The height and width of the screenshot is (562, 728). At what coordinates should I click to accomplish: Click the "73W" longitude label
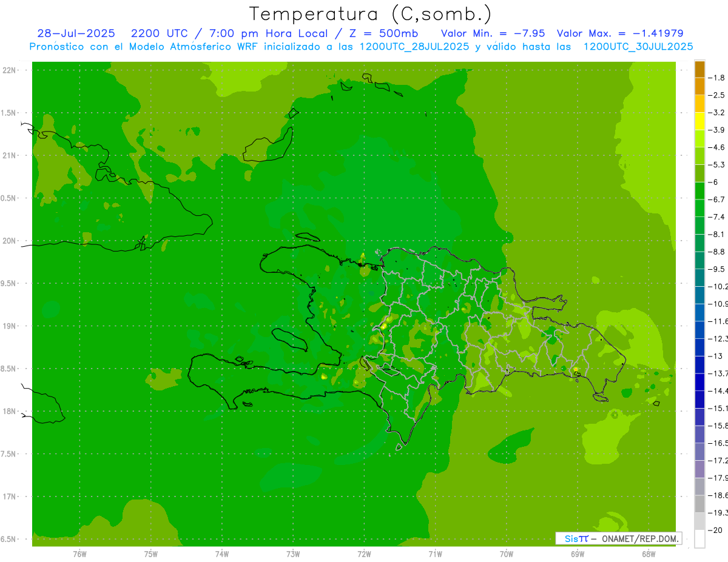coord(293,554)
